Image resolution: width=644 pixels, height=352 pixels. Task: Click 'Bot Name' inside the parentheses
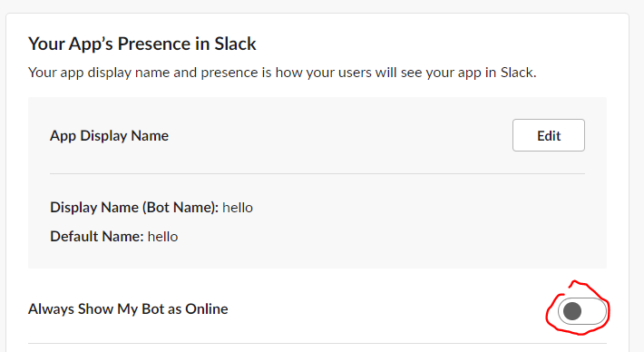tap(180, 208)
